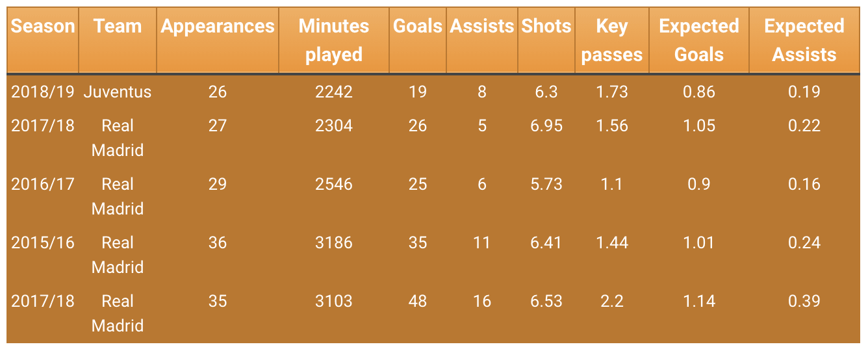Click the Shots column header
Screen dimensions: 868x351
[546, 27]
